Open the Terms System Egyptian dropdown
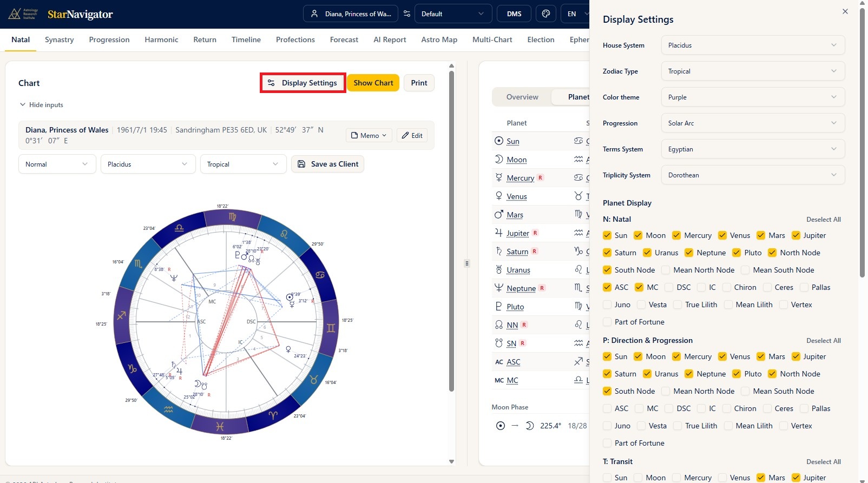 tap(753, 149)
